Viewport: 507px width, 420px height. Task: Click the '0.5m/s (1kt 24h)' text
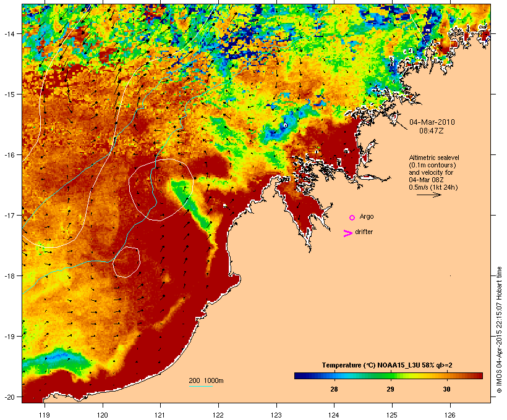[433, 187]
